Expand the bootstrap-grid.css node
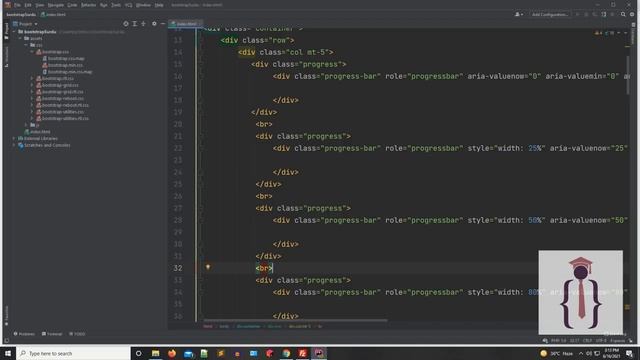Image resolution: width=640 pixels, height=360 pixels. [32, 85]
